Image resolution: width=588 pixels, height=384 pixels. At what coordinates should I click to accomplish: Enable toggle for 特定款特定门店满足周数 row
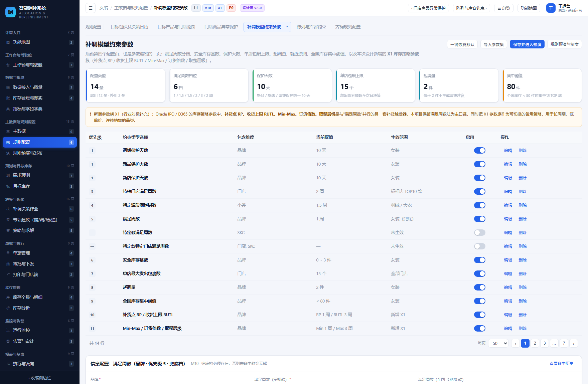pos(480,246)
